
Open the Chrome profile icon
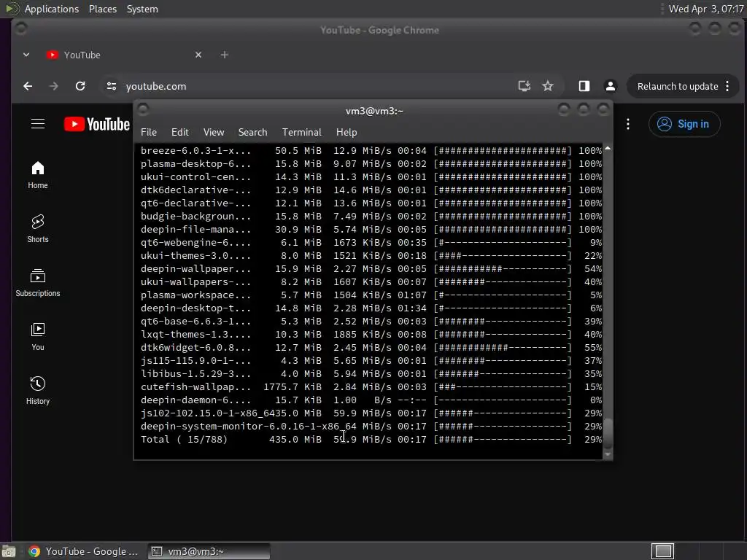click(611, 86)
